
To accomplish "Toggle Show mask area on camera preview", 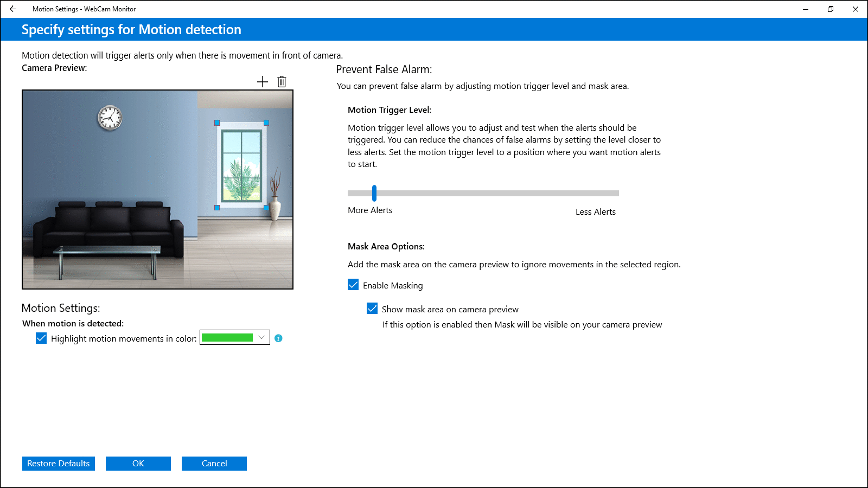I will tap(372, 309).
